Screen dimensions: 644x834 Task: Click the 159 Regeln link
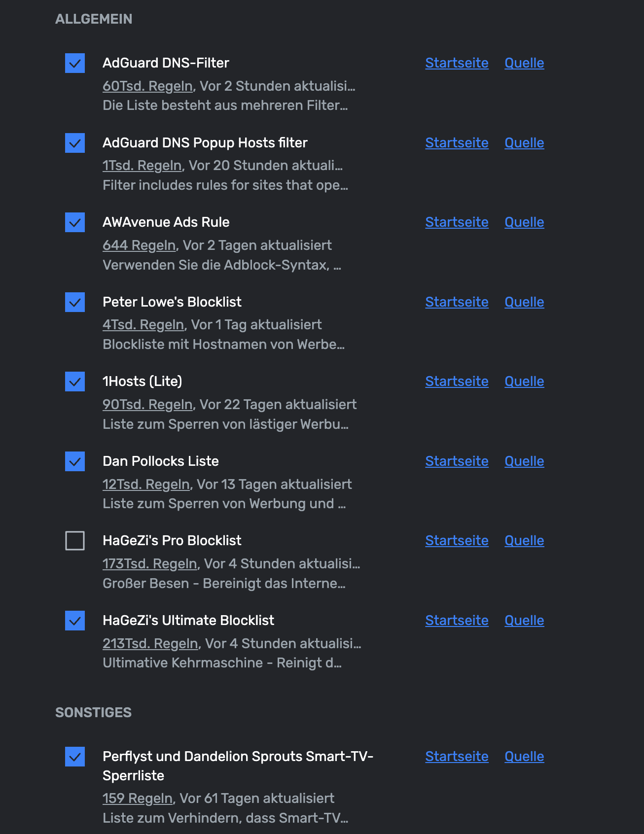pyautogui.click(x=138, y=799)
